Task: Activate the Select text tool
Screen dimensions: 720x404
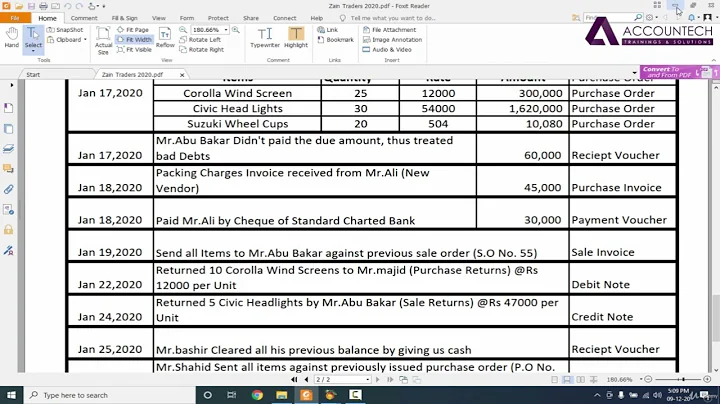Action: [x=33, y=38]
